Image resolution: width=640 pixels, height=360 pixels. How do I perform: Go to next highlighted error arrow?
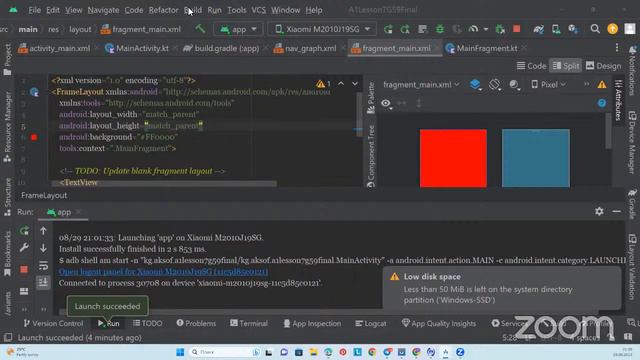[355, 84]
